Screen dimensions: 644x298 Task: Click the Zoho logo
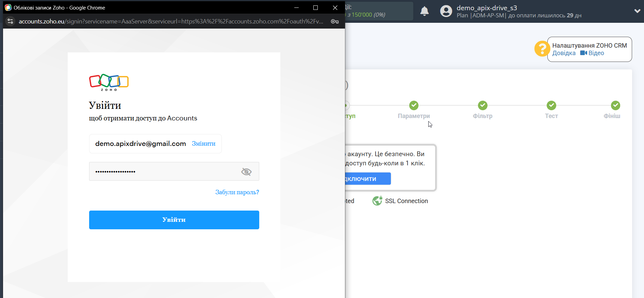(109, 82)
